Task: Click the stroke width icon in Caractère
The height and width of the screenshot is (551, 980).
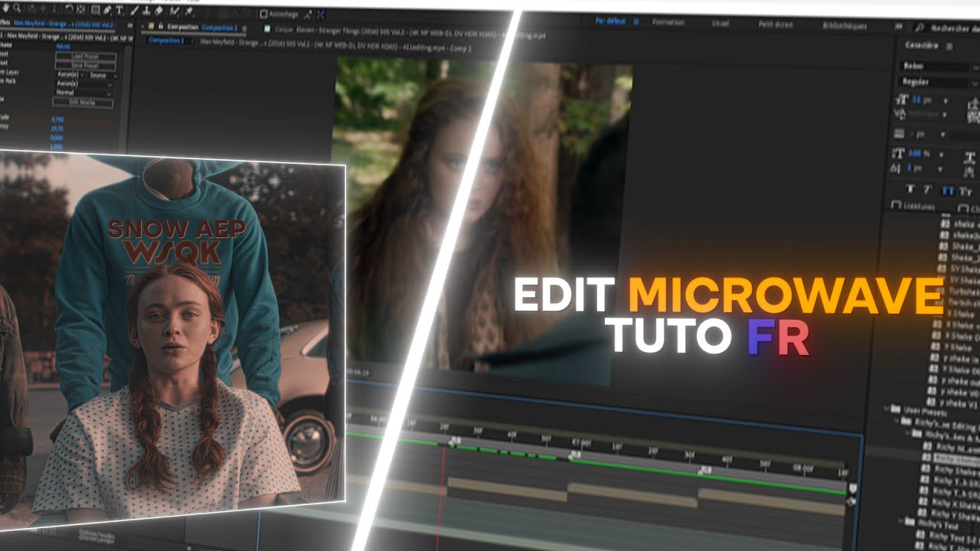Action: (x=899, y=134)
